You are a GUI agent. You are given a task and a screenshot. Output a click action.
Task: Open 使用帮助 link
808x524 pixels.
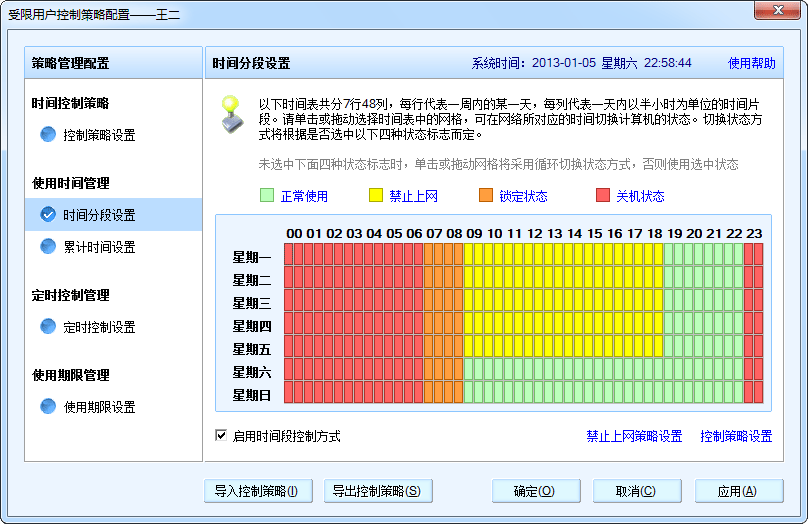point(751,63)
